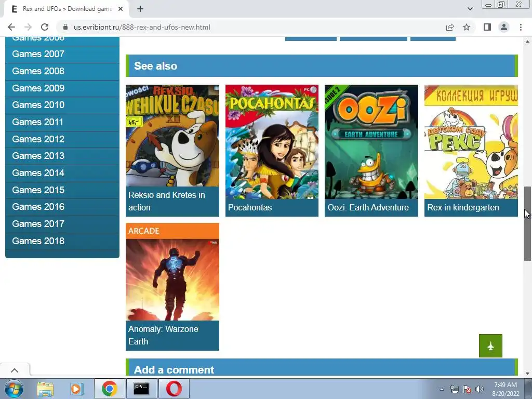Screen dimensions: 532x399
Task: Open File Explorer from taskbar
Action: [45, 389]
